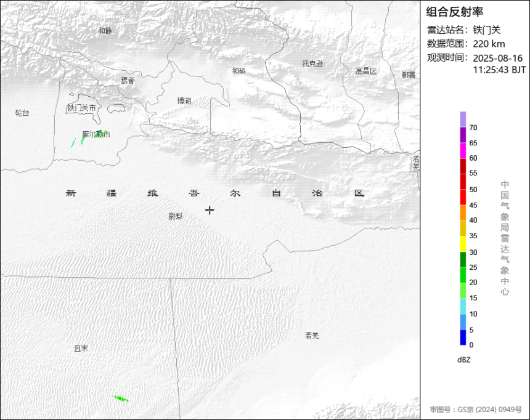Click the purple 65–70 dBZ legend swatch
Viewport: 530px width, 420px height.
(463, 135)
